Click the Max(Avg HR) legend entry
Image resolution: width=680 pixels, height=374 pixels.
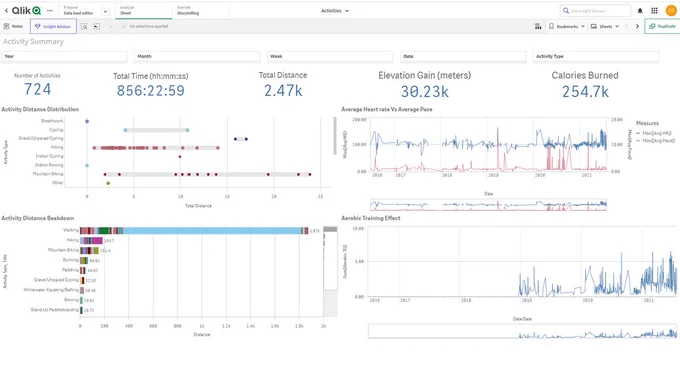point(654,133)
